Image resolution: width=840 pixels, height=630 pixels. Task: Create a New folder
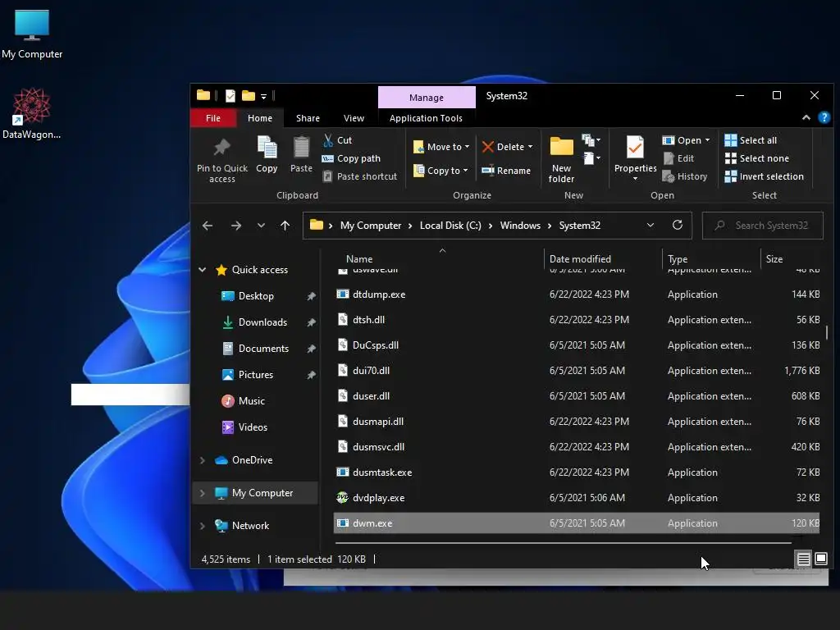[561, 160]
